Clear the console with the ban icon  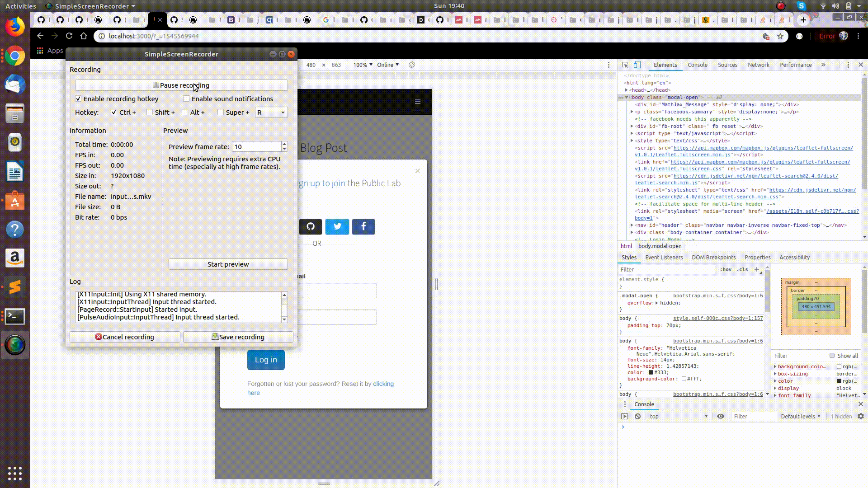coord(638,416)
